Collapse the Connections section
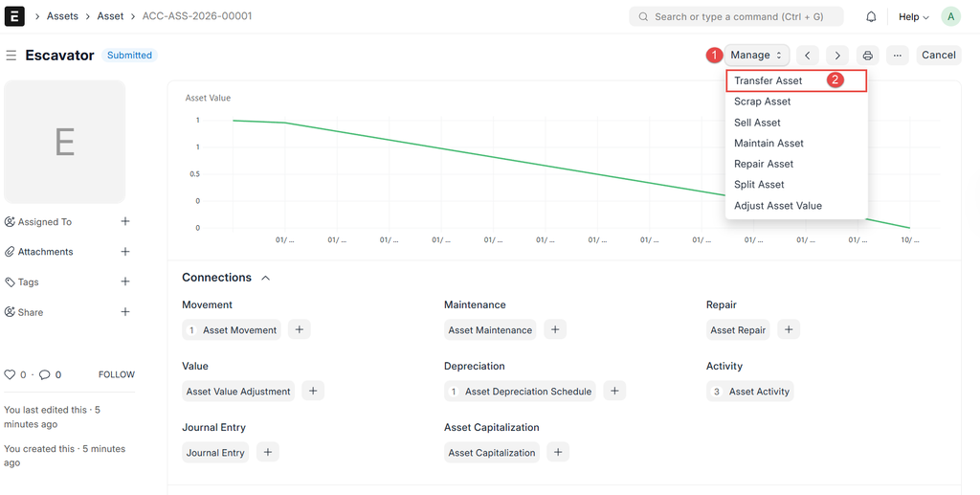 pos(265,278)
